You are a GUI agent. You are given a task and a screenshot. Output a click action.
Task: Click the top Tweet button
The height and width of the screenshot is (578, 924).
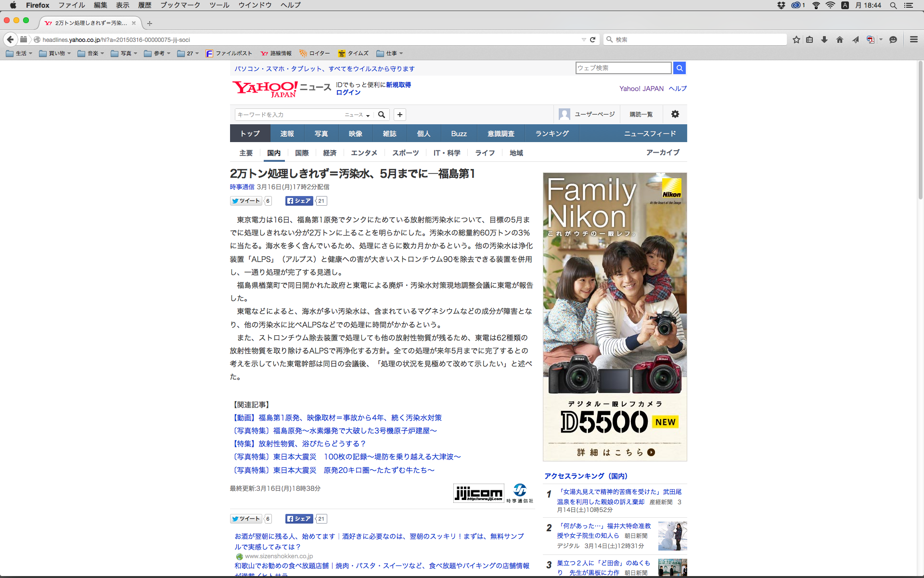click(246, 201)
